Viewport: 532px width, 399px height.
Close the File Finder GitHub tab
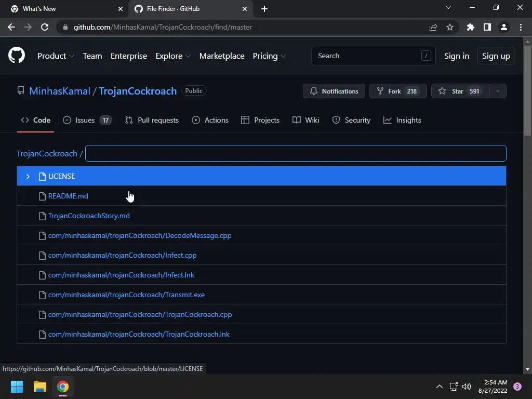pos(245,9)
